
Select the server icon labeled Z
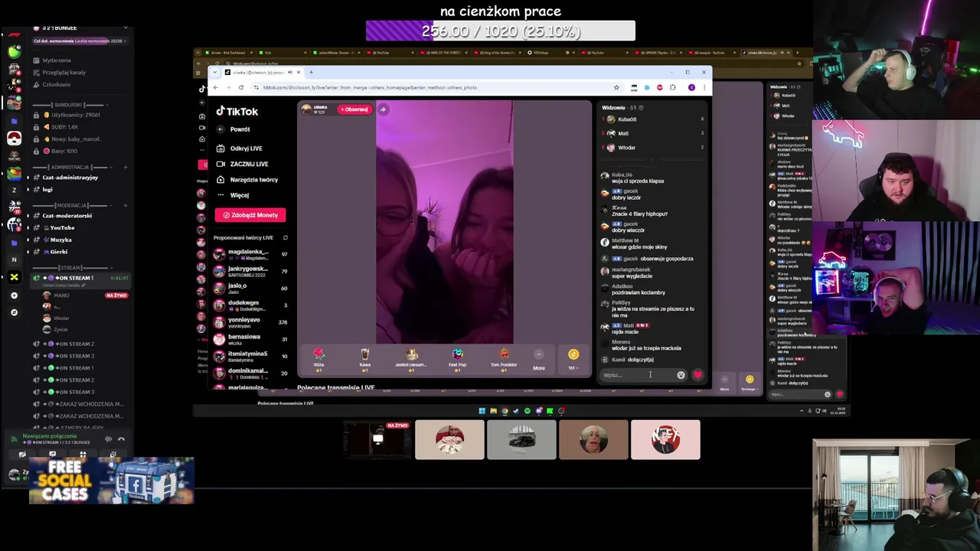[x=14, y=190]
